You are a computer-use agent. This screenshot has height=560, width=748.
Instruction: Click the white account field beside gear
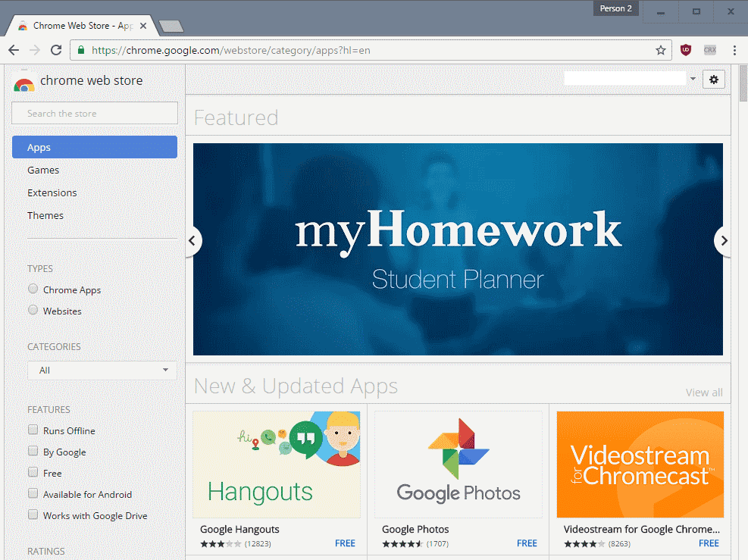pos(625,78)
